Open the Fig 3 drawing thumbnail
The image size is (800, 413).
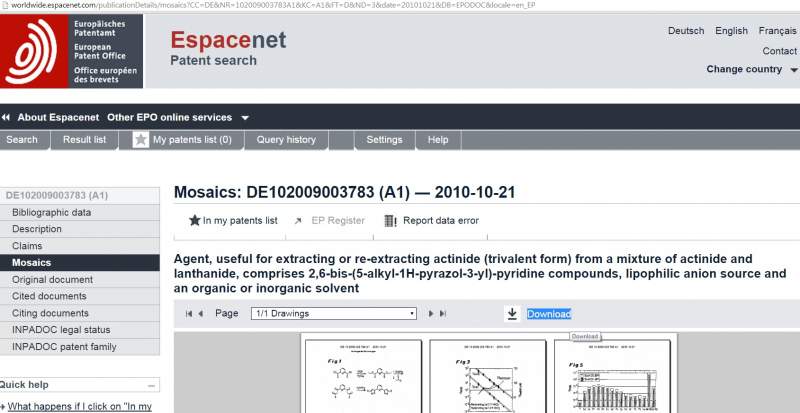[x=488, y=376]
